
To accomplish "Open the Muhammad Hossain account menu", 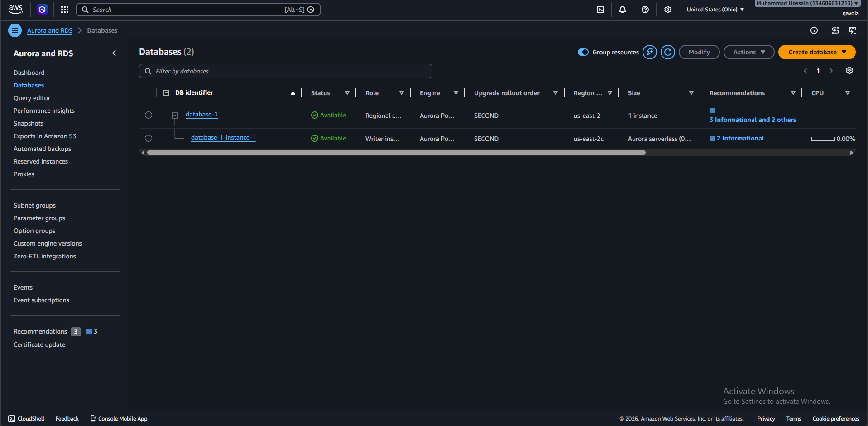I will pyautogui.click(x=807, y=3).
